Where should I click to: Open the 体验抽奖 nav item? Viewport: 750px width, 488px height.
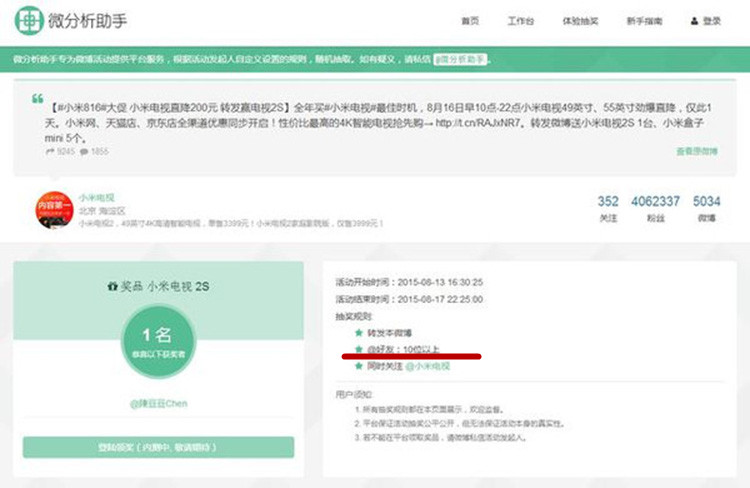(x=580, y=21)
